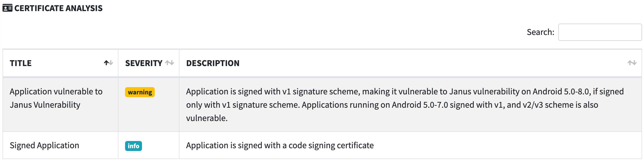Click the TITLE column header

pyautogui.click(x=60, y=63)
